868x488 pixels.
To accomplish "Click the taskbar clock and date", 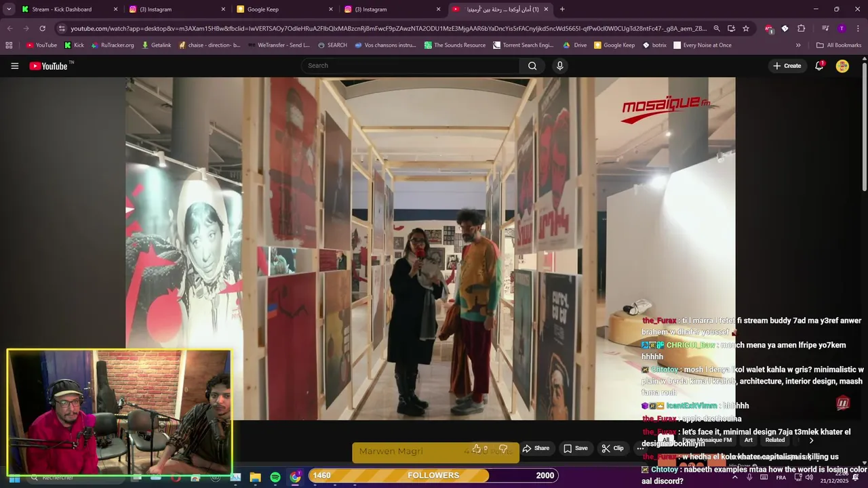I will (x=834, y=477).
